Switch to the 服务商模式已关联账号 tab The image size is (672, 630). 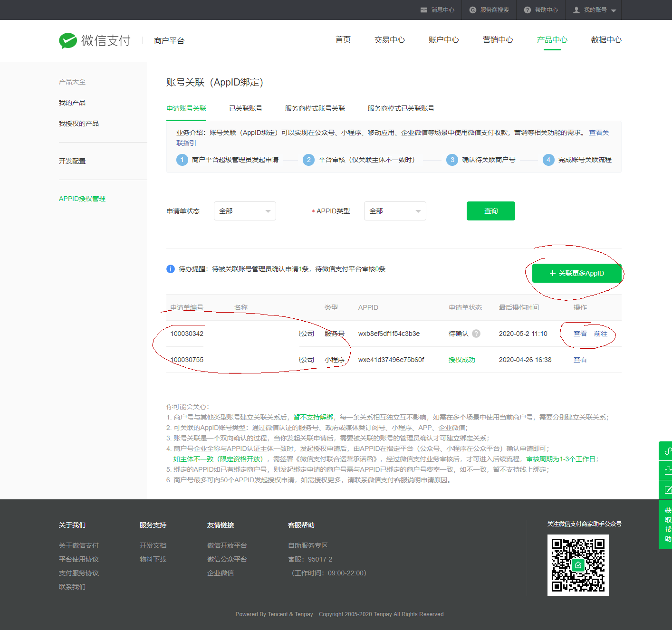401,108
